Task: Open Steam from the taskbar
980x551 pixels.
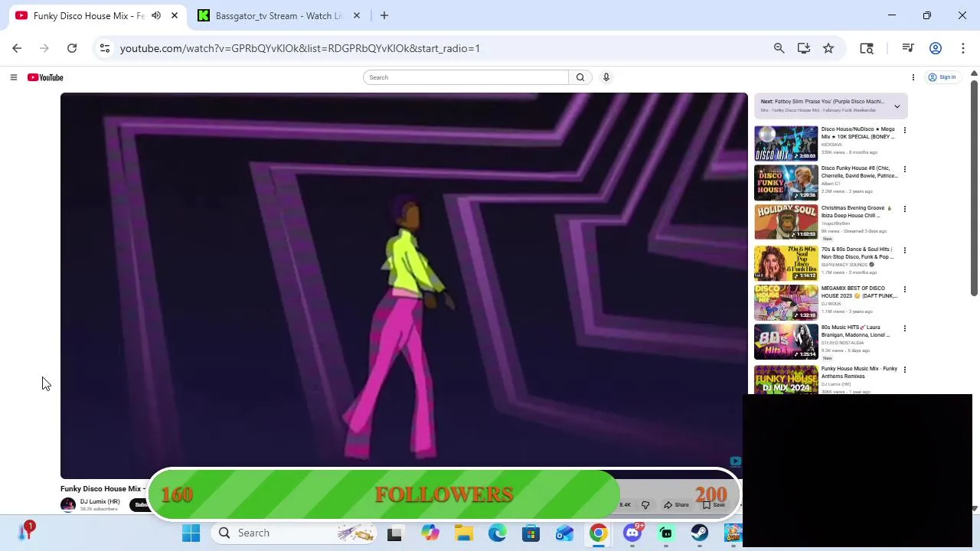Action: 699,533
